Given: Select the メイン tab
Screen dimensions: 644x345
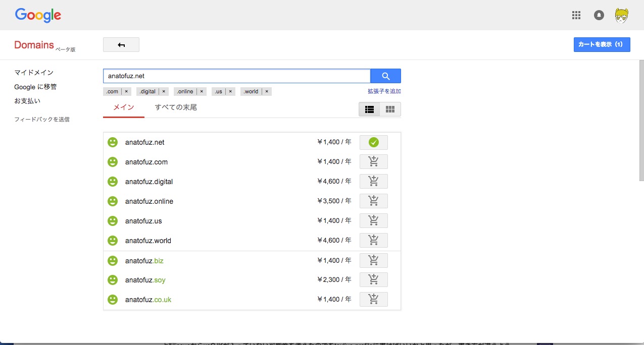Looking at the screenshot, I should click(x=123, y=107).
